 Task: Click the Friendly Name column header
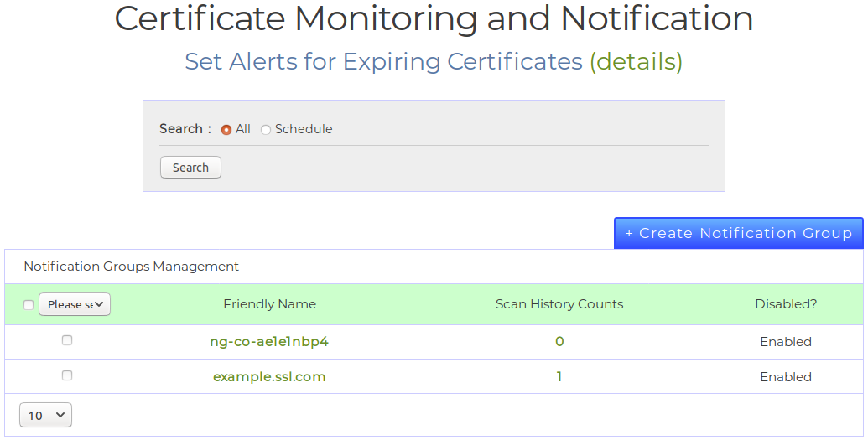coord(269,304)
